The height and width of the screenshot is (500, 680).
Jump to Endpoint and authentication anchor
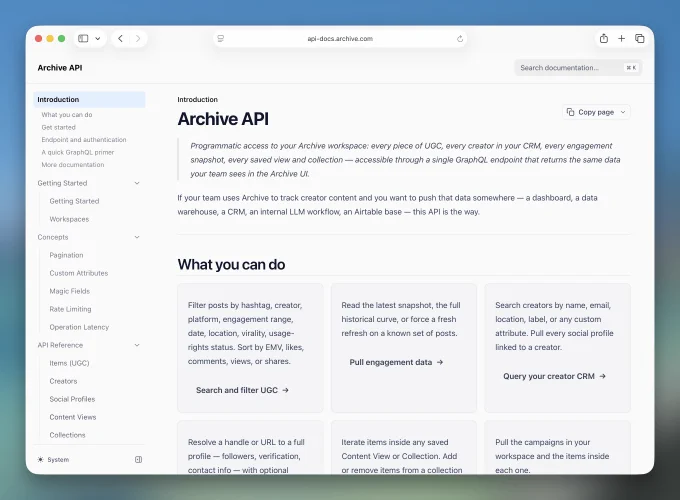[x=84, y=140]
